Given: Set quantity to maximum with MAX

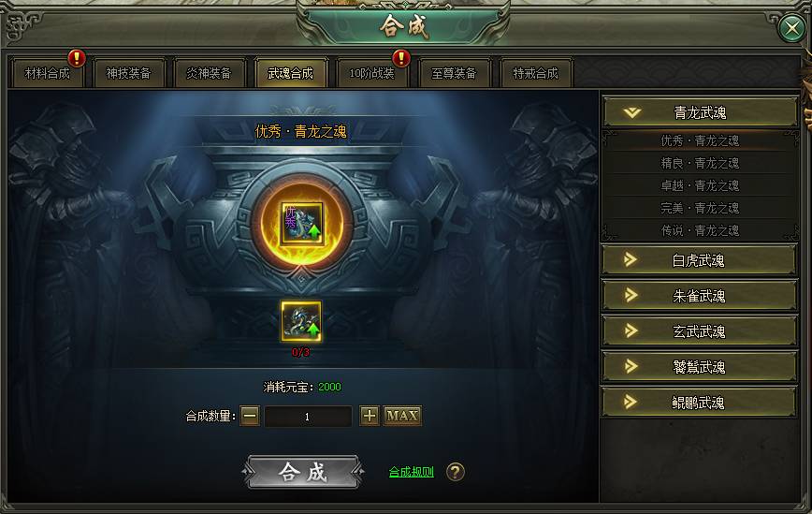Looking at the screenshot, I should [402, 416].
